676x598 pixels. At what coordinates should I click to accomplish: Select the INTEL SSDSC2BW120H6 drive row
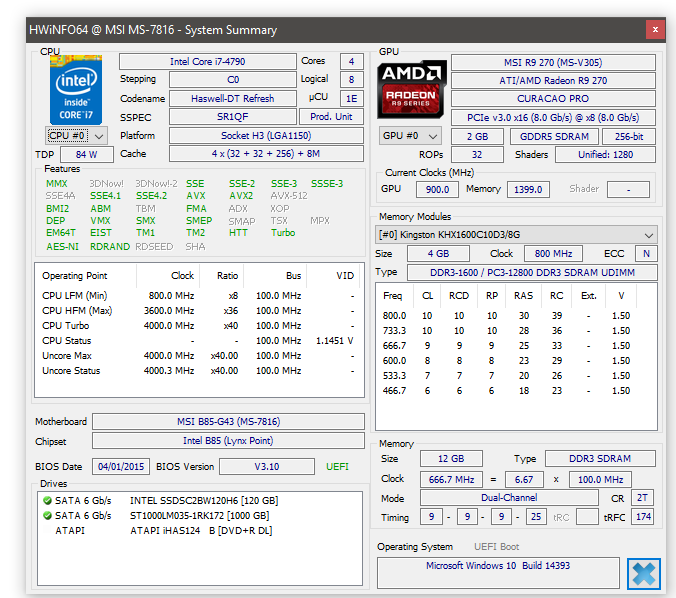point(198,501)
